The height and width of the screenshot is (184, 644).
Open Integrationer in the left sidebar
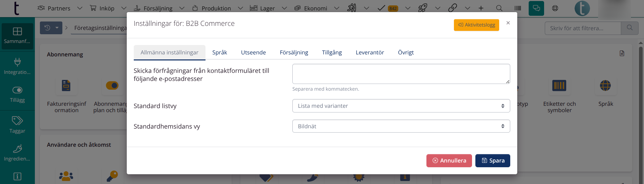(x=17, y=66)
